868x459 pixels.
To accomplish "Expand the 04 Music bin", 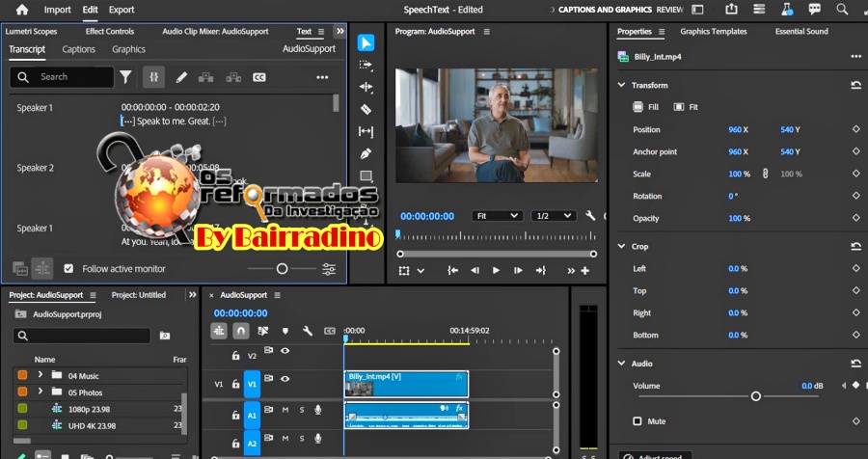I will pos(40,375).
